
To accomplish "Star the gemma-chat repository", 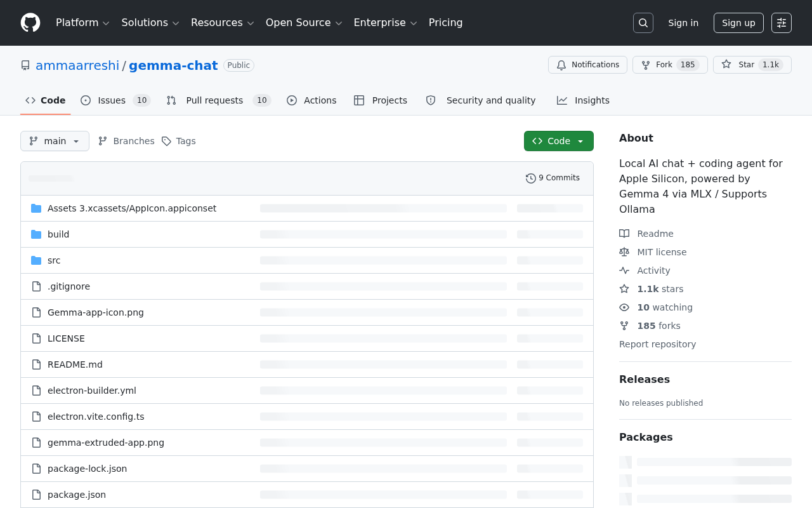I will [752, 65].
